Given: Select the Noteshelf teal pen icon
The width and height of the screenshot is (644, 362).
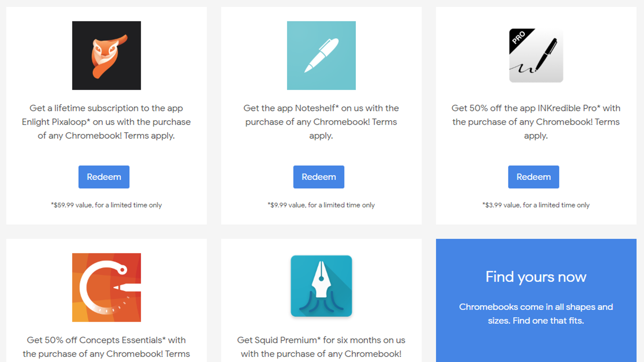Looking at the screenshot, I should (x=321, y=56).
